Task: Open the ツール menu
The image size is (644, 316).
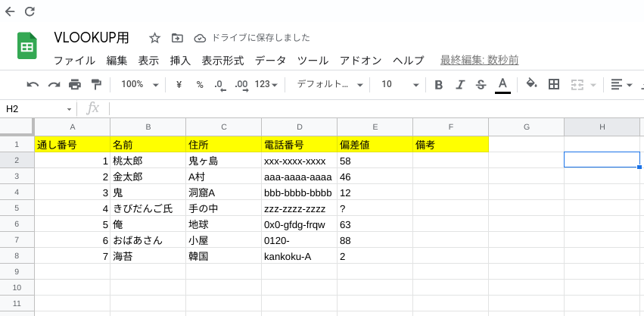Action: tap(313, 61)
